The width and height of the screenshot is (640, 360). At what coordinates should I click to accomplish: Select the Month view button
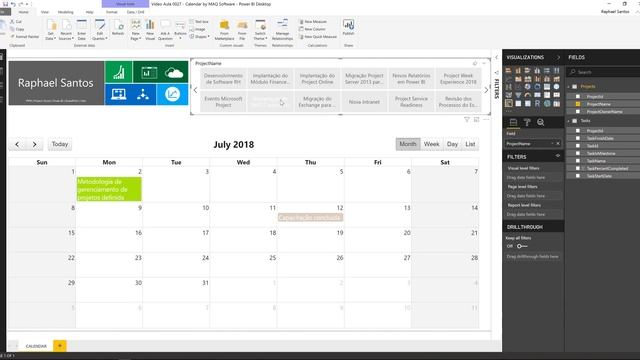click(x=408, y=144)
